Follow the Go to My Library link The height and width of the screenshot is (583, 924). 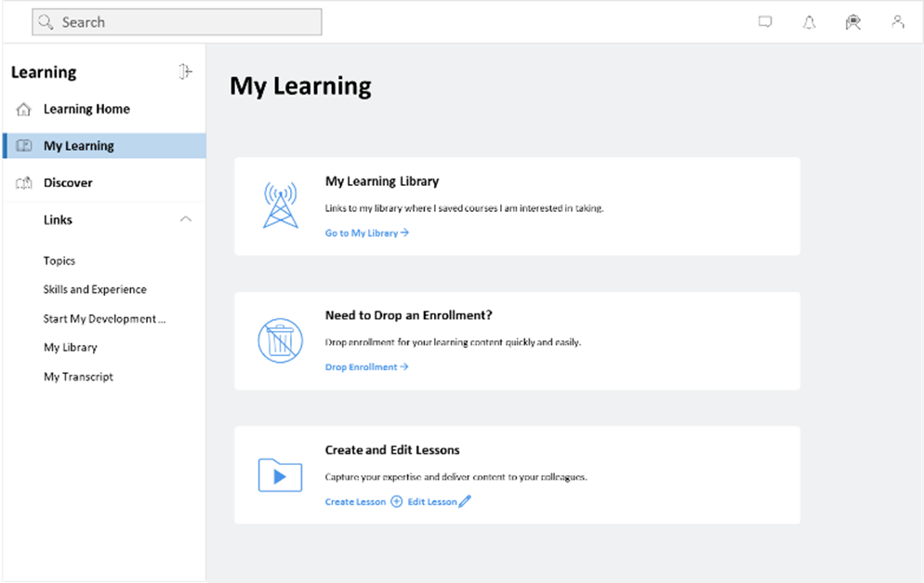366,233
